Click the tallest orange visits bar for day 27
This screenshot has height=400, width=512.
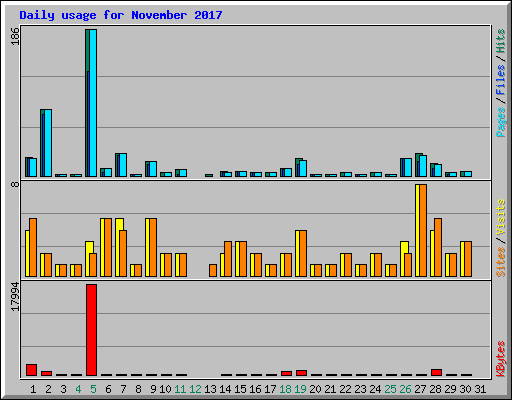click(x=423, y=231)
